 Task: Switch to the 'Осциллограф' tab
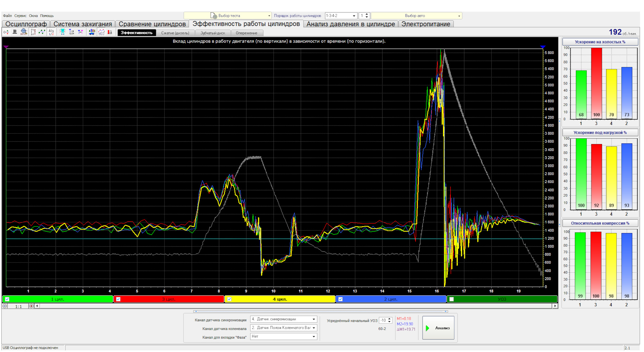point(26,24)
